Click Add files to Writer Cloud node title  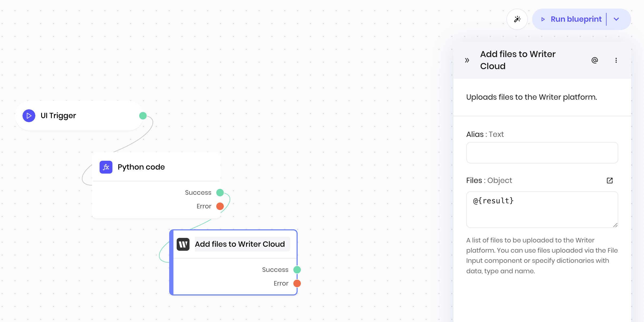point(240,244)
